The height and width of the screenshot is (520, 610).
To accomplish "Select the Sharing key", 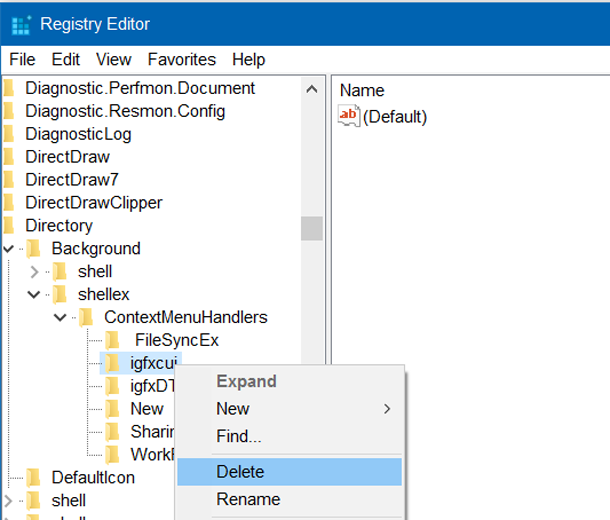I will pos(152,432).
